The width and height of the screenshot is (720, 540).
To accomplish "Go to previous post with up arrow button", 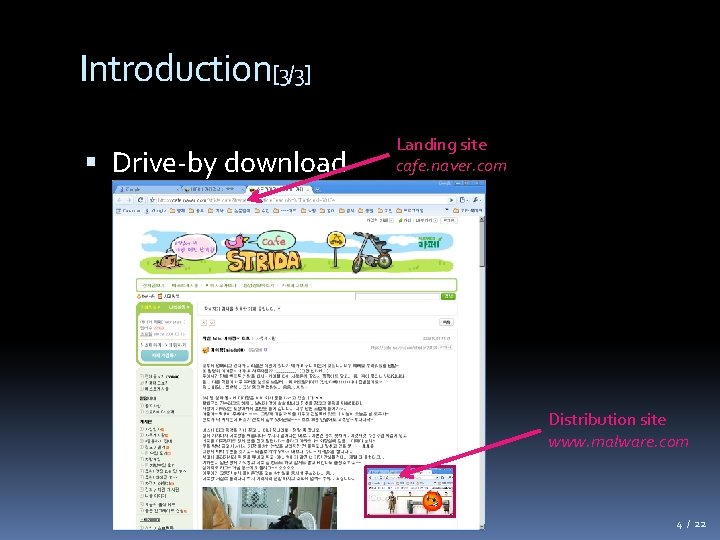I will [x=204, y=323].
